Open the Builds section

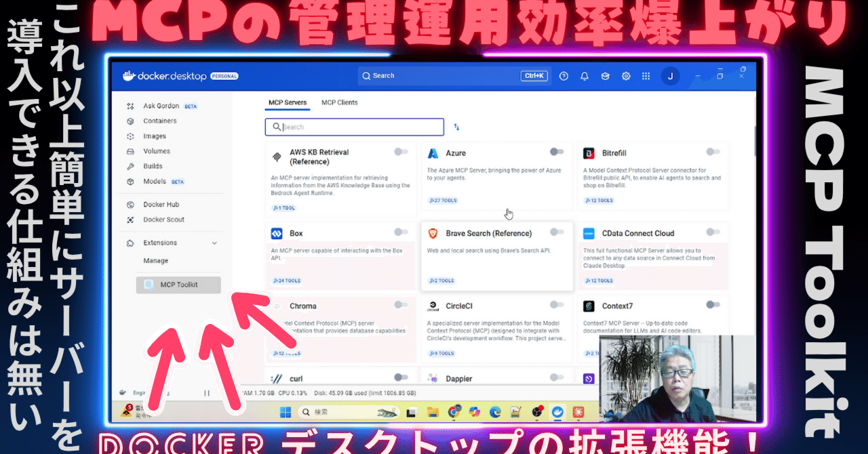[x=153, y=166]
